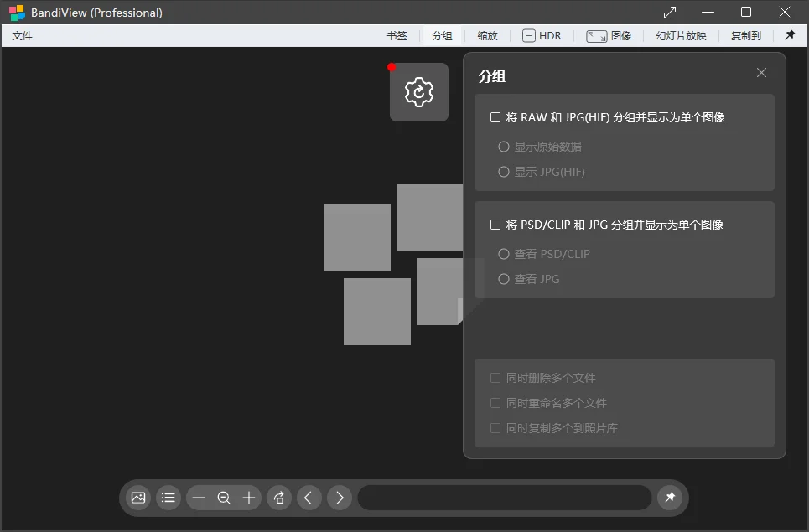Zoom out with the minus icon
The image size is (809, 532).
199,498
